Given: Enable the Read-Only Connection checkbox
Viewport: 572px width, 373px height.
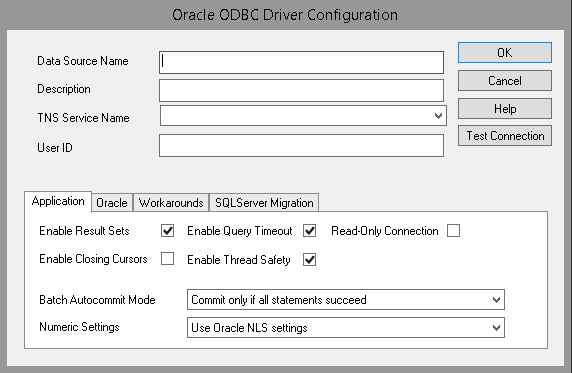Looking at the screenshot, I should (453, 231).
